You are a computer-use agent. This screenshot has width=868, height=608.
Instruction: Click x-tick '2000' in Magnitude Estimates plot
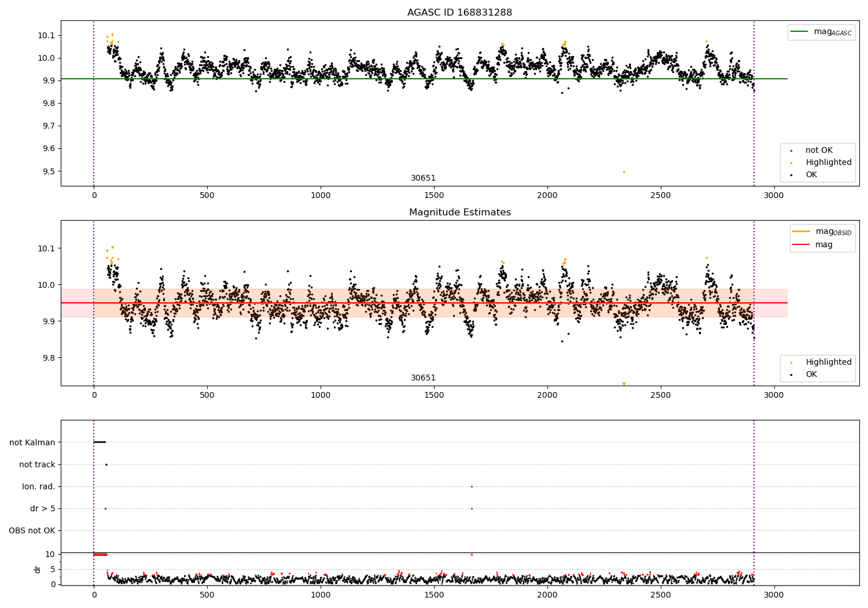click(x=547, y=395)
